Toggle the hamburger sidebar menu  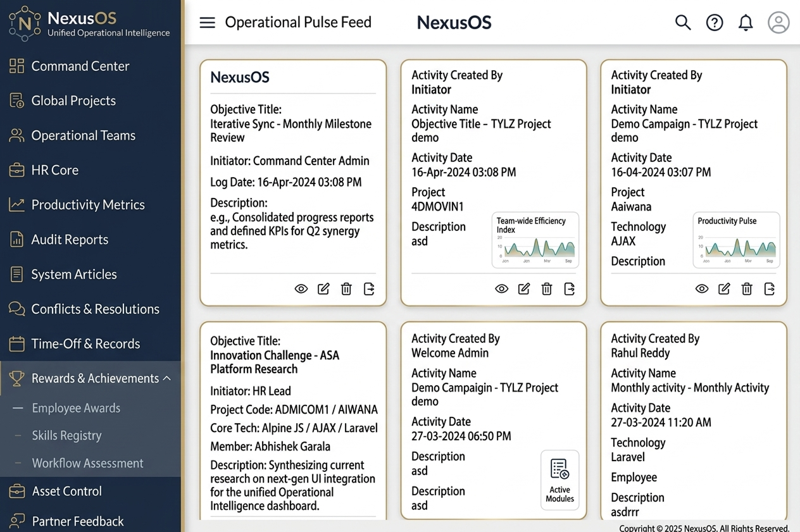(x=207, y=23)
